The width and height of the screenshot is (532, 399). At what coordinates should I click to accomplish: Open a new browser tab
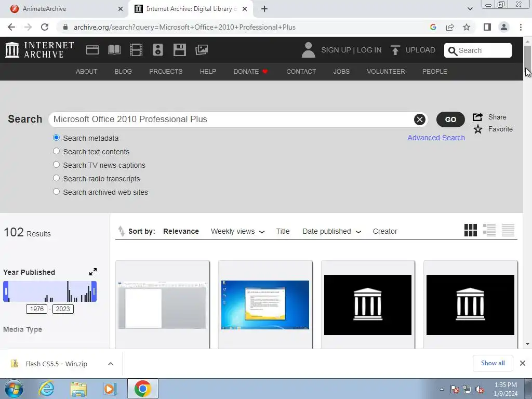click(264, 9)
